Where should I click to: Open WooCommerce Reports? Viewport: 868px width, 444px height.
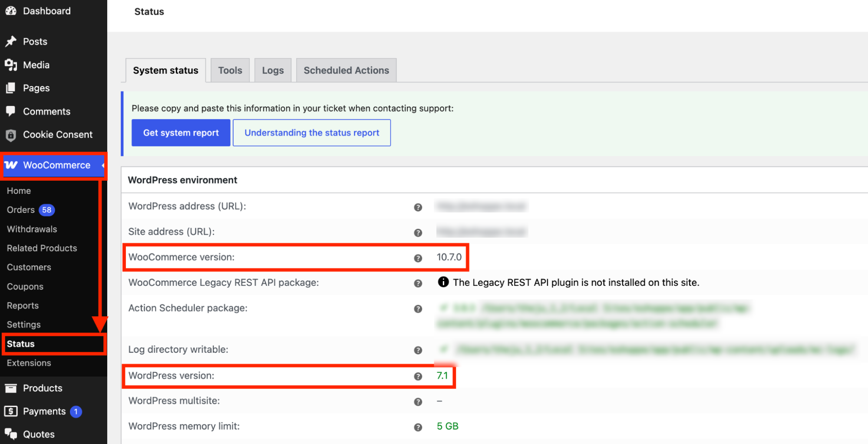point(23,305)
